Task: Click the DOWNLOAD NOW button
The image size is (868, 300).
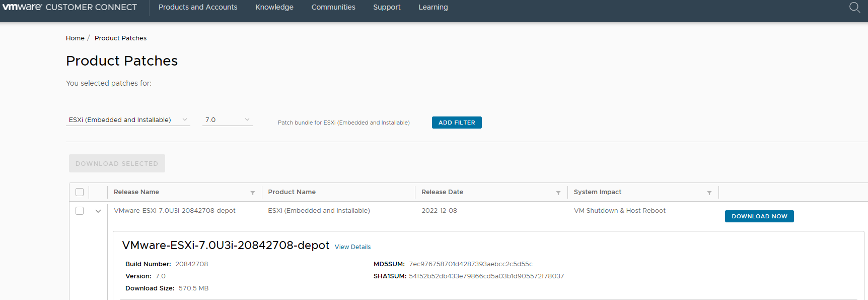Action: pos(759,216)
